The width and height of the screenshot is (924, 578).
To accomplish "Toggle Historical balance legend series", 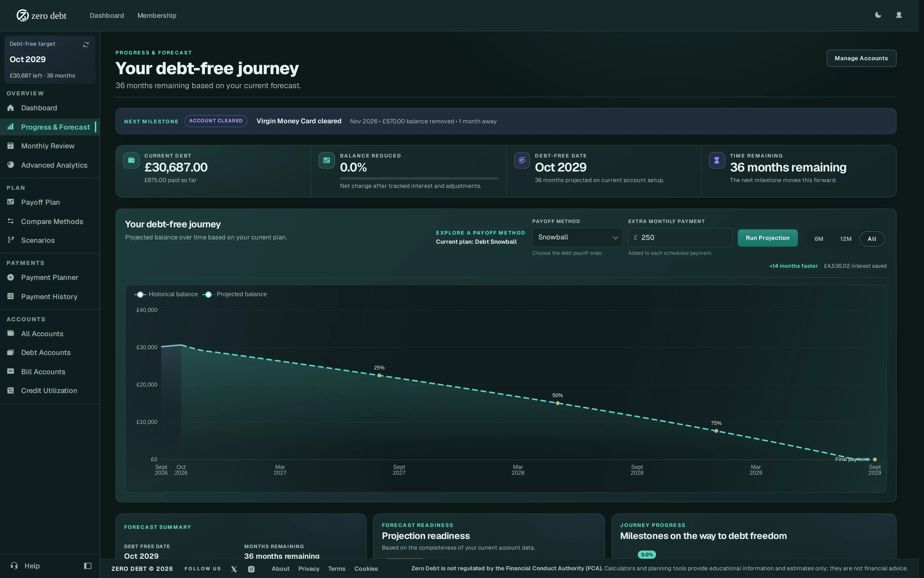I will (x=166, y=294).
